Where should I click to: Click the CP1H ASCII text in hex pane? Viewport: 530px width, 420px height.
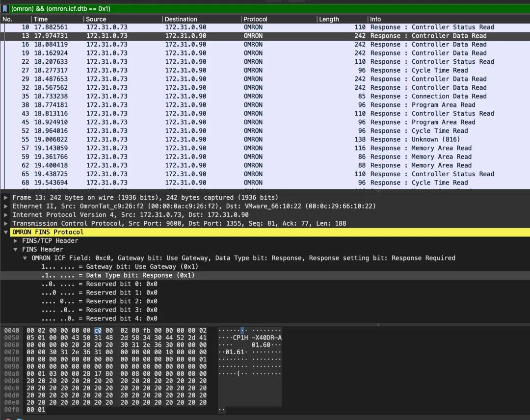[240, 338]
